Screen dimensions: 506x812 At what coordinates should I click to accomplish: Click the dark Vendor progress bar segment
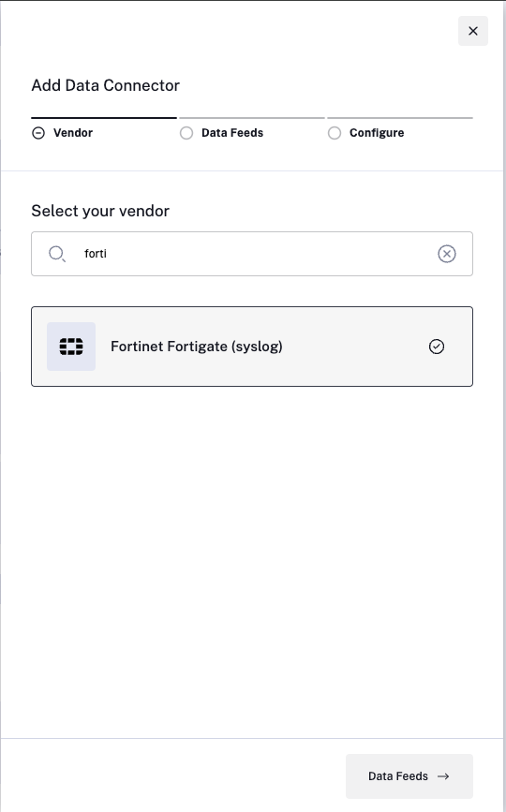coord(104,118)
